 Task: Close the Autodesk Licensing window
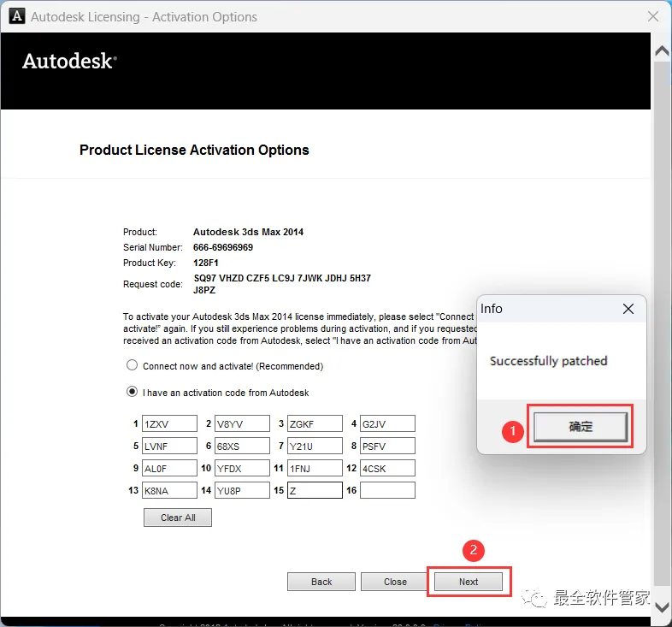653,16
